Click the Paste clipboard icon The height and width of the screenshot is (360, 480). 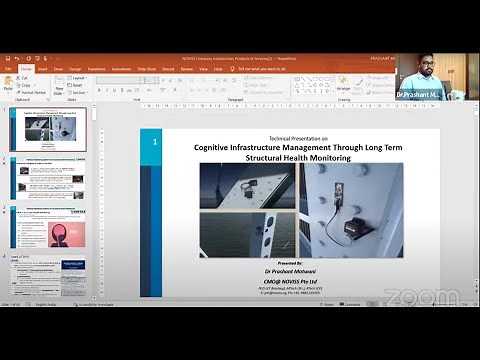tap(8, 81)
